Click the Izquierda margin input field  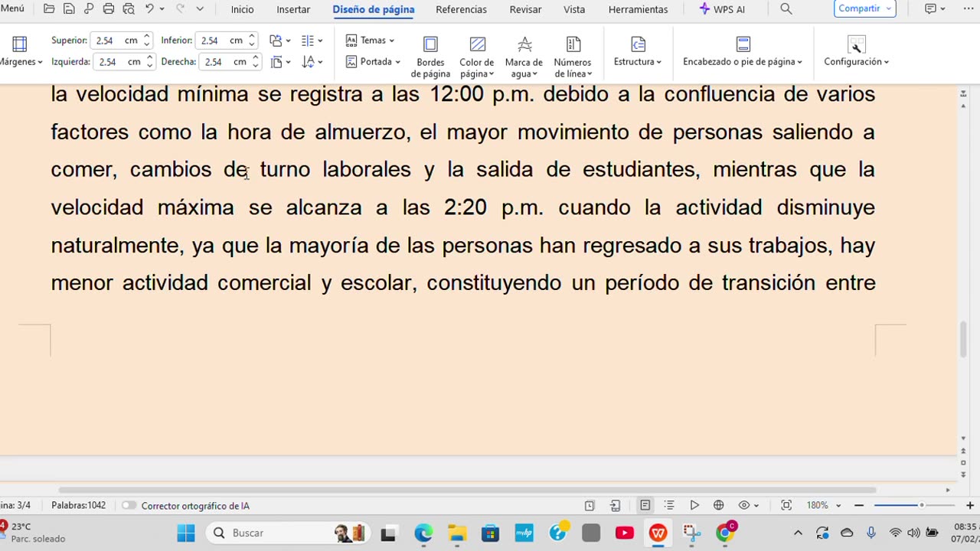point(124,62)
